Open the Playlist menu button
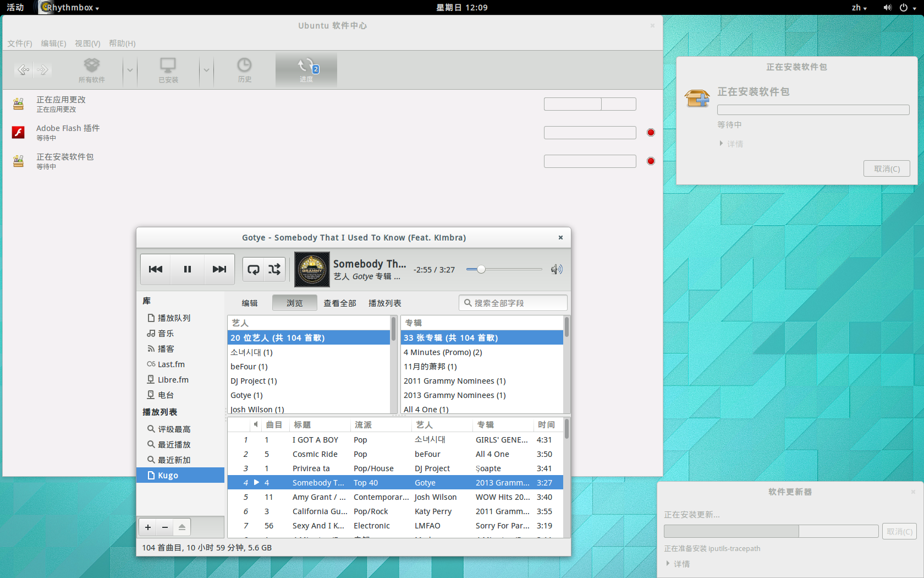924x578 pixels. tap(384, 303)
